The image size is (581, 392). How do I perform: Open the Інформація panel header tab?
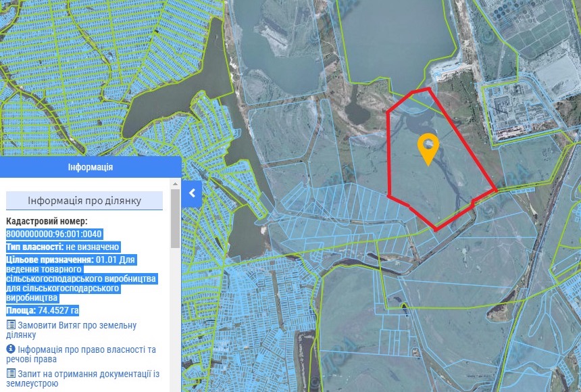coord(91,166)
